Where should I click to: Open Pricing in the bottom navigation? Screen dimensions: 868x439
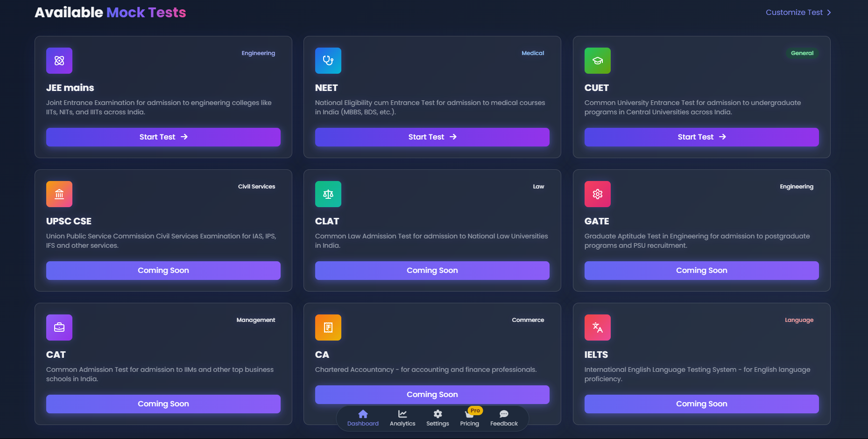pos(469,418)
